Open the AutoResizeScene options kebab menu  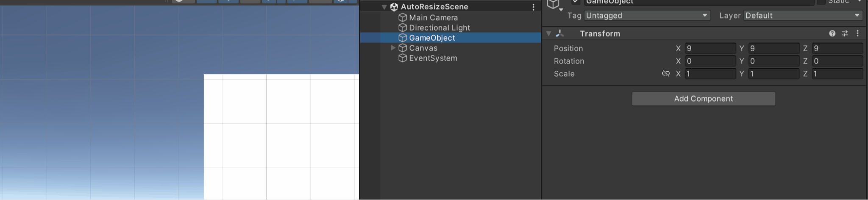(533, 7)
